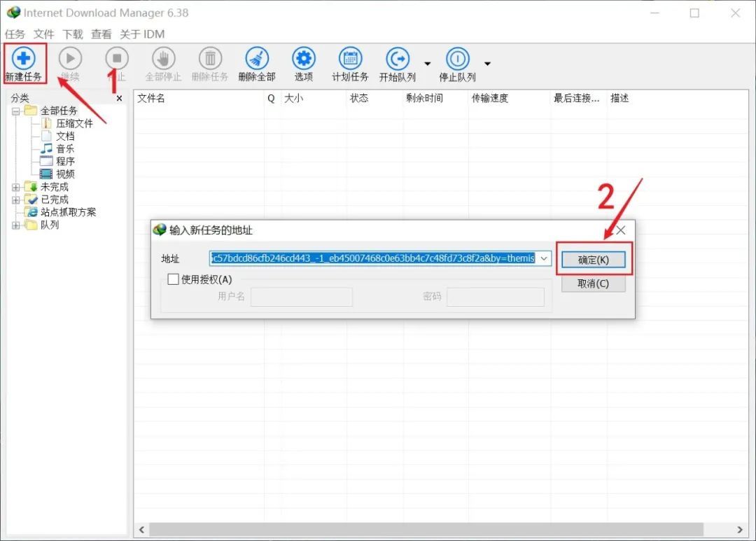Expand the 未完成 tree node
The height and width of the screenshot is (541, 756).
pyautogui.click(x=16, y=187)
